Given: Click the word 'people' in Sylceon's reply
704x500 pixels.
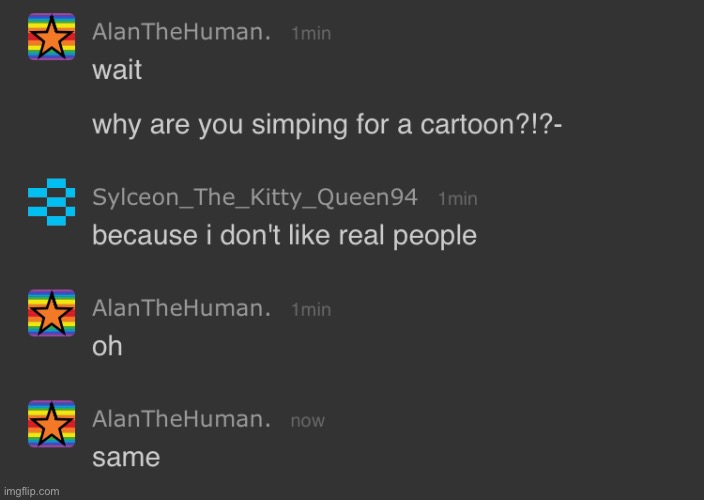Looking at the screenshot, I should click(435, 237).
